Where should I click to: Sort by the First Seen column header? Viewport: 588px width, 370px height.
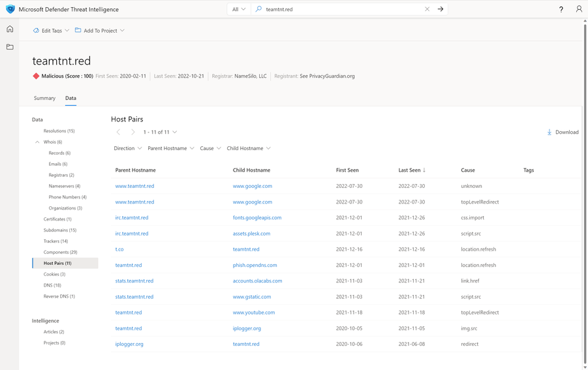[x=347, y=170]
